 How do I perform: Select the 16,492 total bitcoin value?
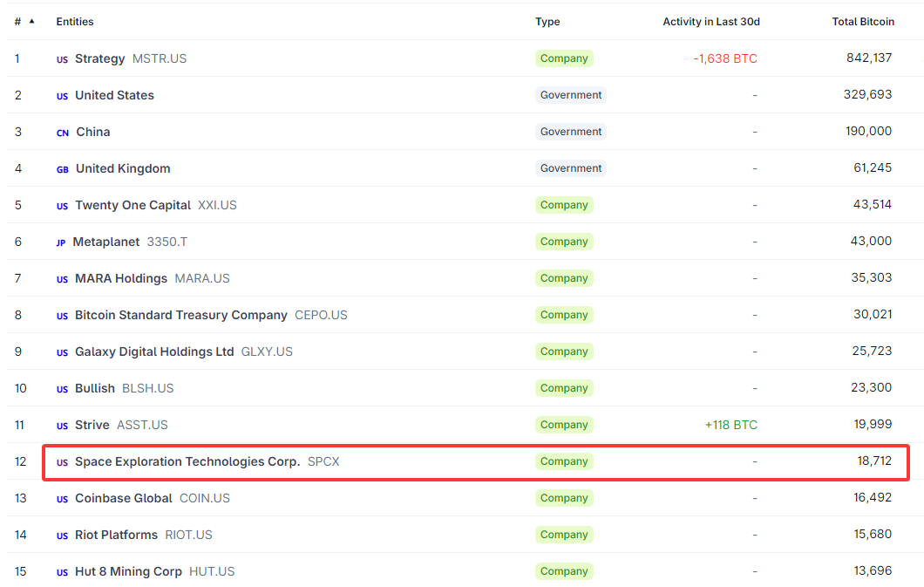coord(873,497)
